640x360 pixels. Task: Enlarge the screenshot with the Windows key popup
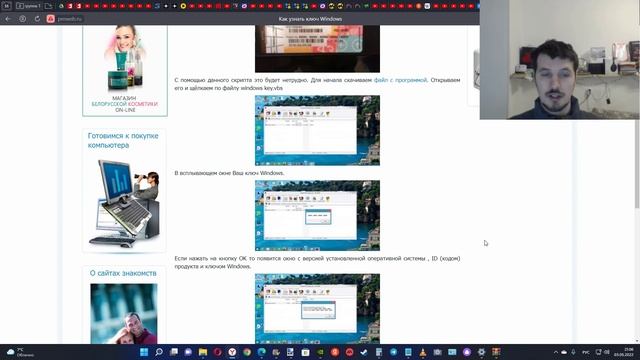(317, 216)
